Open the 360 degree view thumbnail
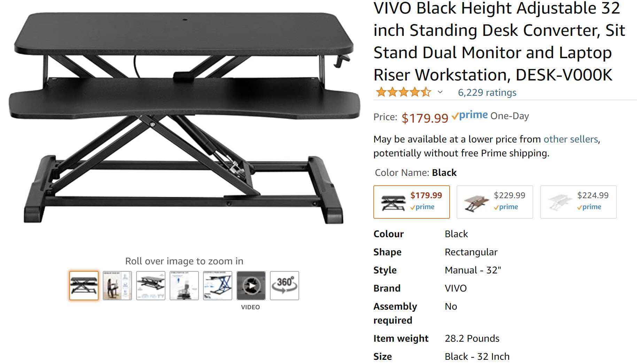This screenshot has width=637, height=364. (x=284, y=286)
